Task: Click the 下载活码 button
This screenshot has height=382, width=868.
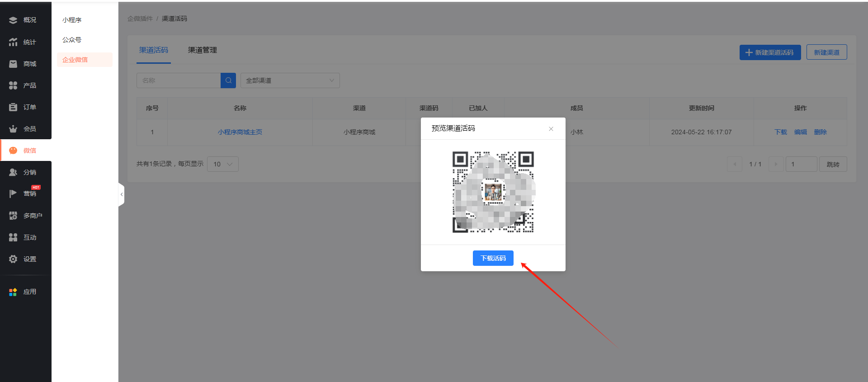Action: click(x=493, y=258)
